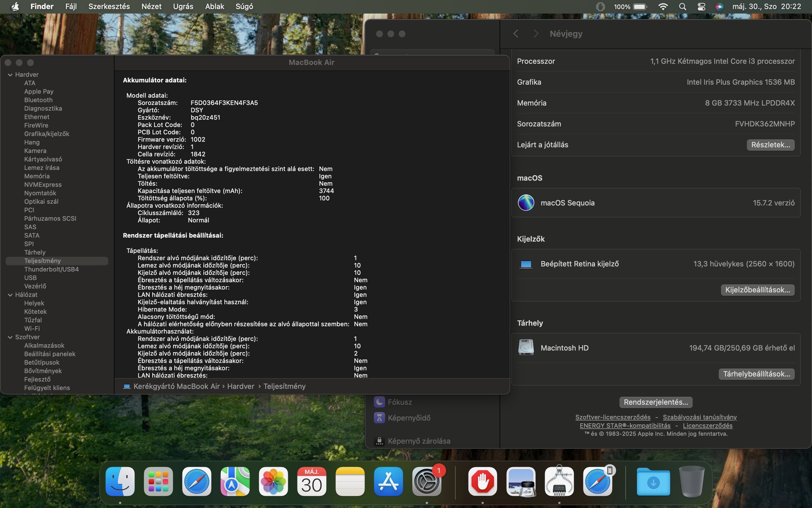Open the Ugrás menu
812x508 pixels.
[x=183, y=6]
